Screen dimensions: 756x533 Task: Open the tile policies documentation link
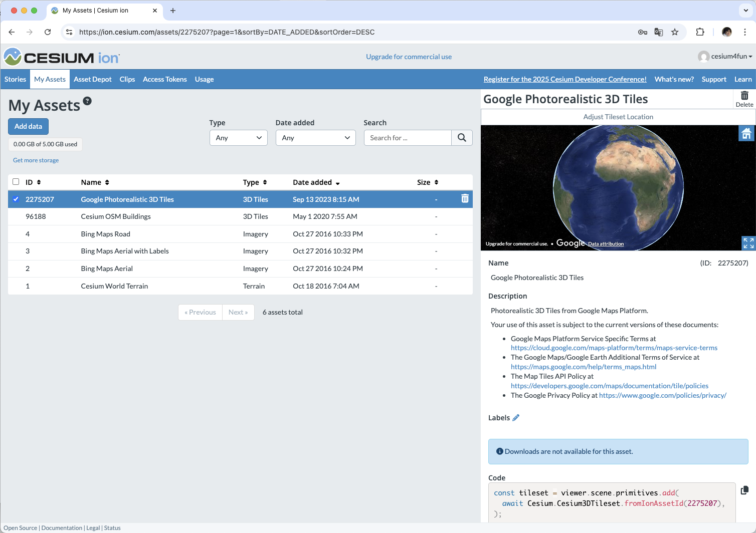tap(610, 386)
